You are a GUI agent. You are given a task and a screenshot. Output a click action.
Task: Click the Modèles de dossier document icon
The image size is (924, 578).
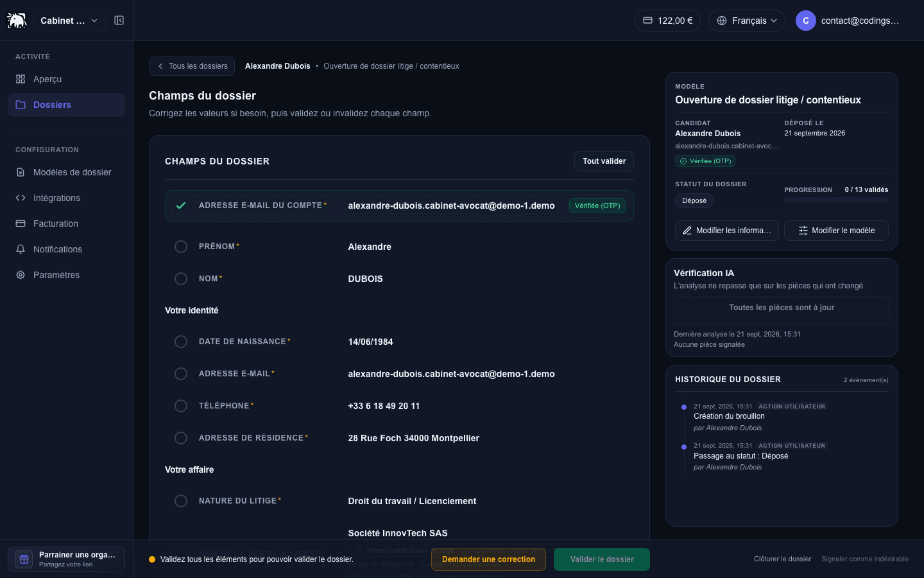coord(21,172)
